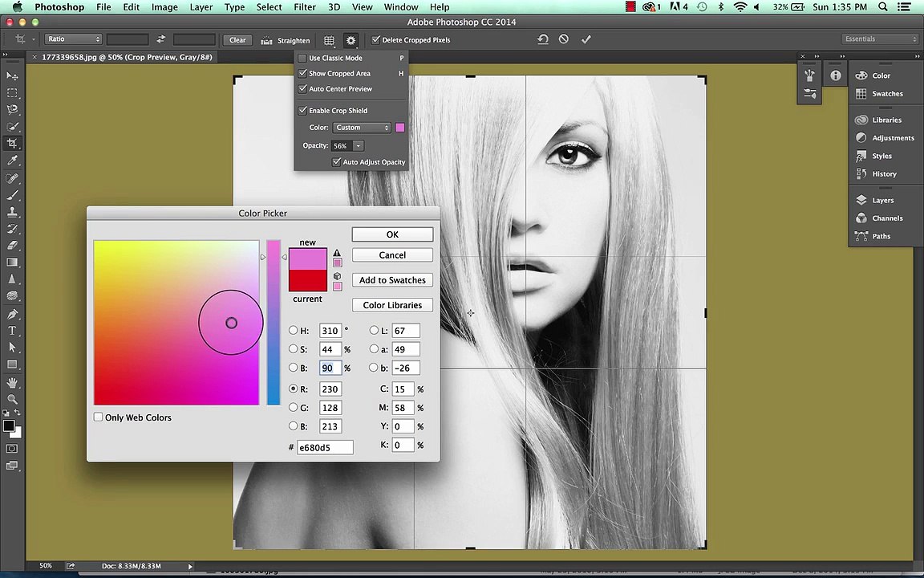Select the H hue radio button
Image resolution: width=924 pixels, height=578 pixels.
293,330
